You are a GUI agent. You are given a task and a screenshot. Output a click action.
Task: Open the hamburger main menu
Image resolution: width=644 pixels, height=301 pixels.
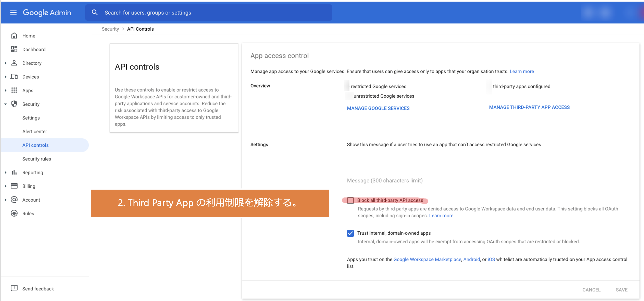click(13, 12)
